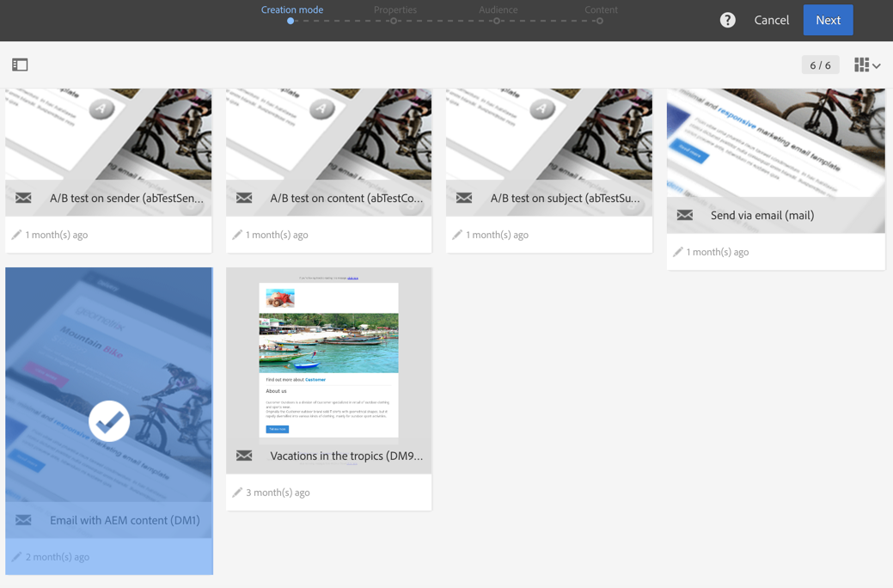Open the view mode dropdown chevron
Viewport: 893px width, 588px height.
878,64
